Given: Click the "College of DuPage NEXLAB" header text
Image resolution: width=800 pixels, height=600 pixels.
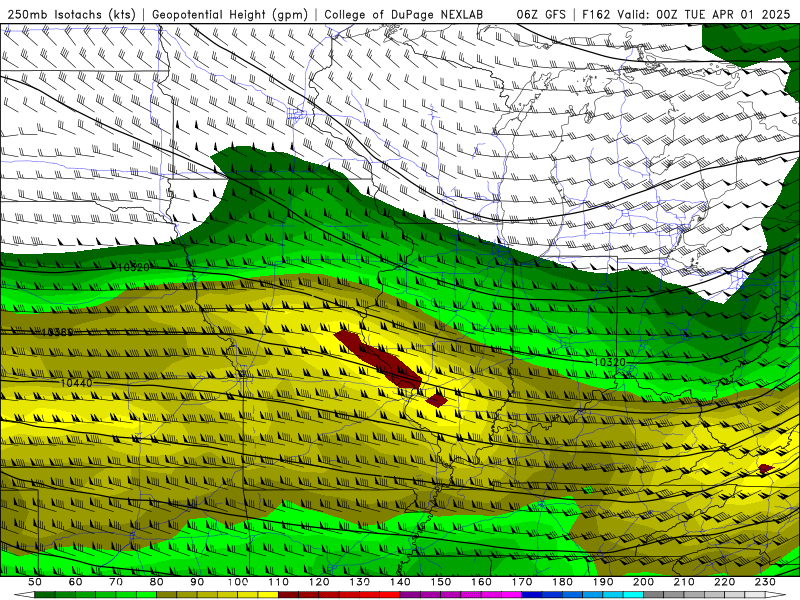Looking at the screenshot, I should (x=404, y=14).
